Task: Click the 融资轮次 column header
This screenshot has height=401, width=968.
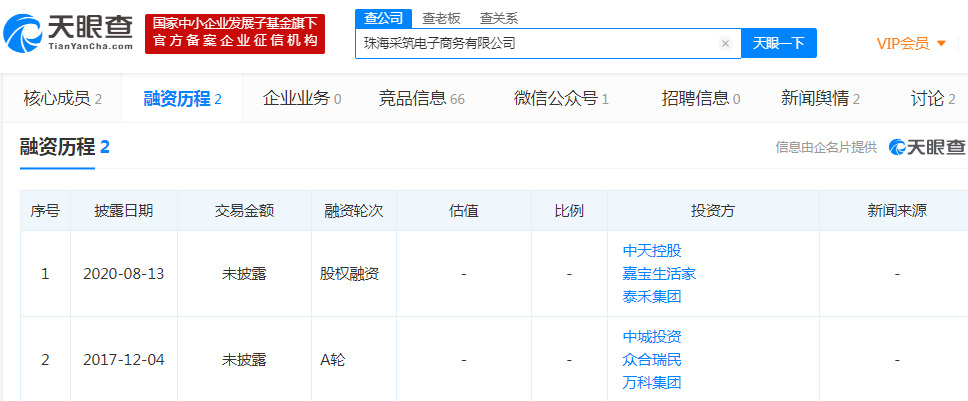Action: [x=354, y=210]
